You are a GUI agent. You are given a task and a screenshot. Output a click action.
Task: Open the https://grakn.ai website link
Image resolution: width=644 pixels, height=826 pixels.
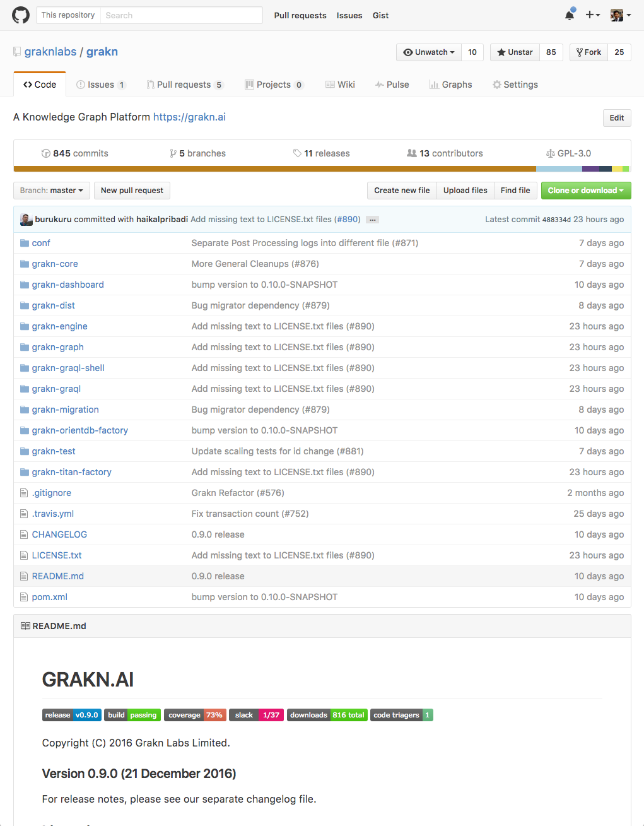coord(189,117)
